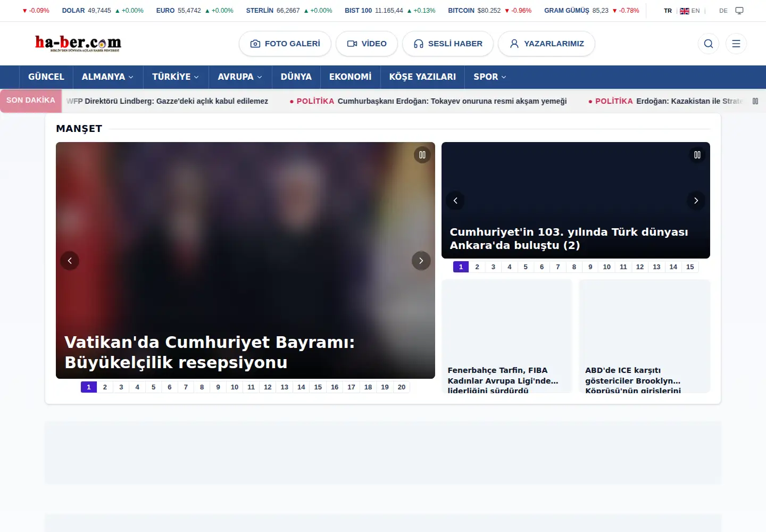Jump to slide 5 in main Manşet pagination
This screenshot has height=532, width=766.
[154, 387]
